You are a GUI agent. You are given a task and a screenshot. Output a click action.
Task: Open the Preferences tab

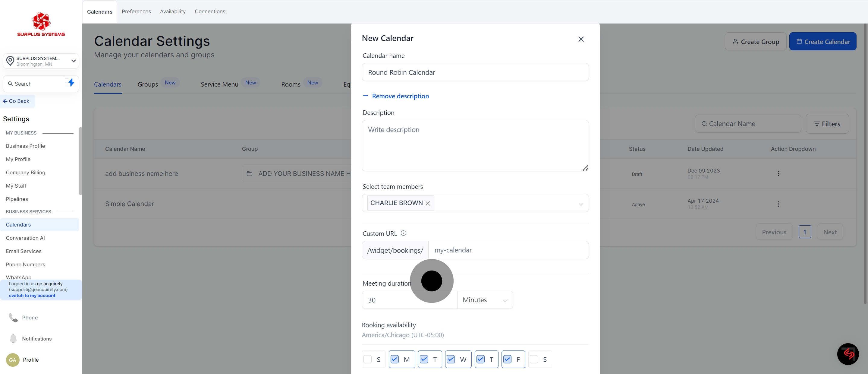click(x=136, y=11)
